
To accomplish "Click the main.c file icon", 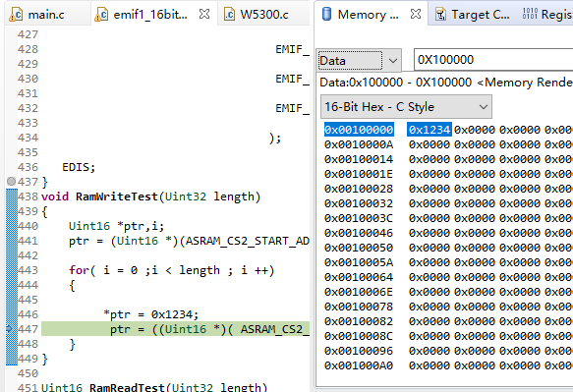I will coord(16,15).
